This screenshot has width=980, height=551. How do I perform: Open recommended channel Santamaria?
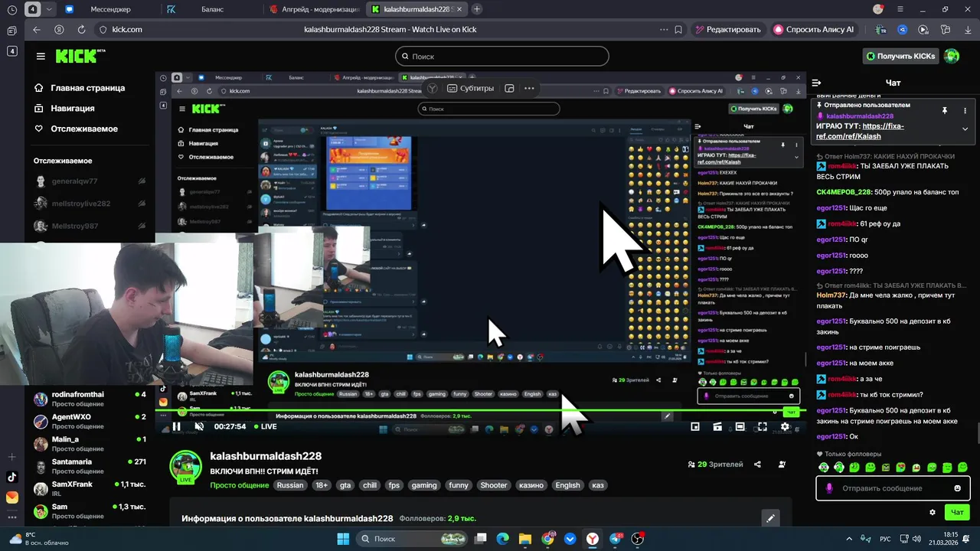[90, 466]
